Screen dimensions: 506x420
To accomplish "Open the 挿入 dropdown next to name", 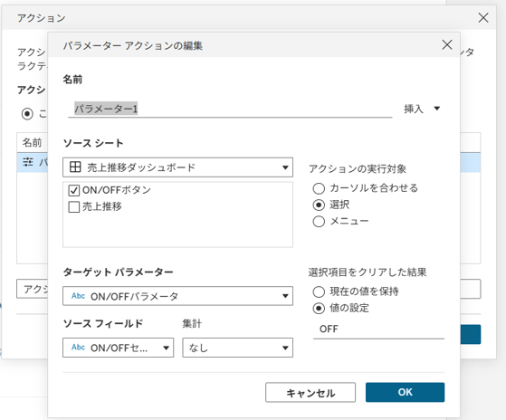I will pyautogui.click(x=422, y=109).
